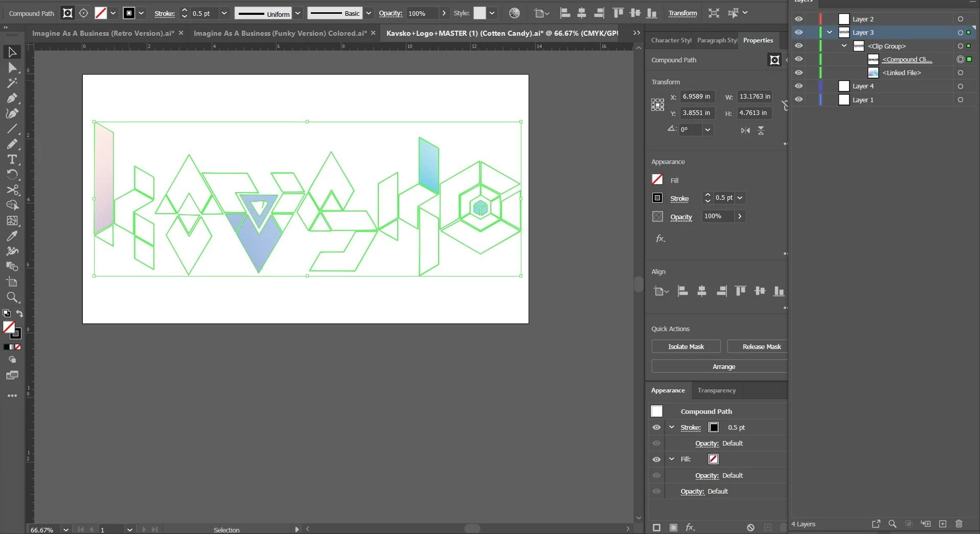Select the Rotate tool
The height and width of the screenshot is (534, 980).
pyautogui.click(x=12, y=175)
